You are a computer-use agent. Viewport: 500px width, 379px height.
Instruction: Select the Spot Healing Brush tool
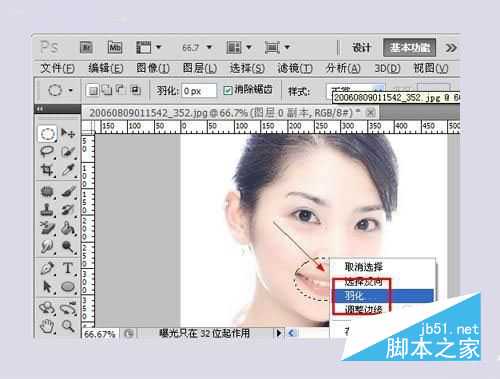pyautogui.click(x=47, y=192)
